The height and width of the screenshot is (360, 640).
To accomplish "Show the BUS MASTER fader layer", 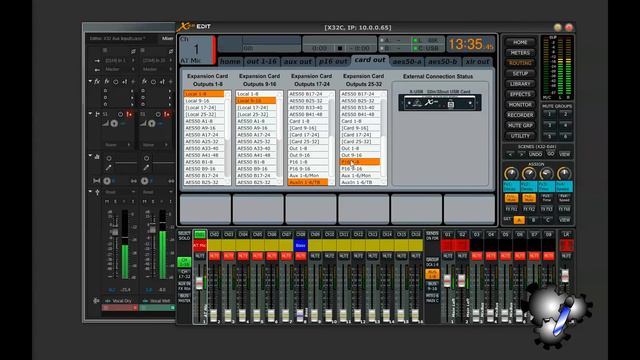I will (x=184, y=298).
